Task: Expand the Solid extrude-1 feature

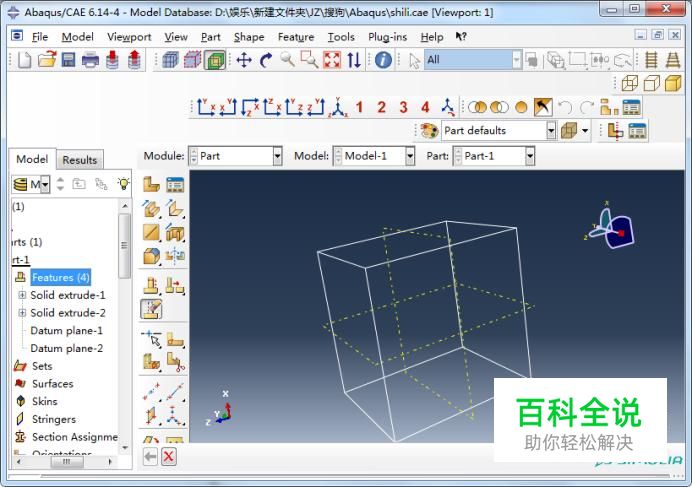Action: pos(22,295)
